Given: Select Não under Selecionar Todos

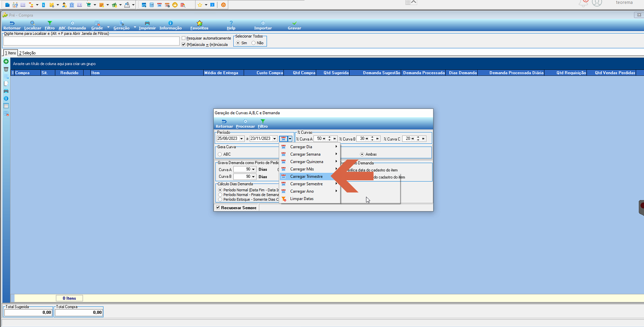Looking at the screenshot, I should [253, 43].
